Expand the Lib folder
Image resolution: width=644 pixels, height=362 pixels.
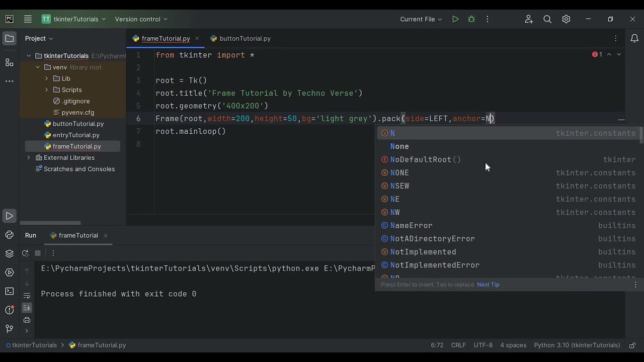coord(46,78)
